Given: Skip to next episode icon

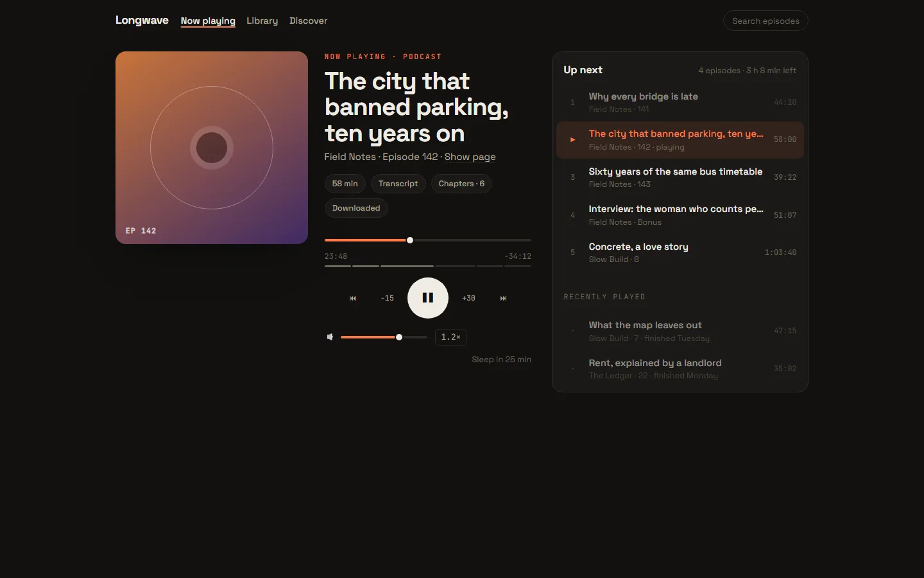Looking at the screenshot, I should coord(503,298).
